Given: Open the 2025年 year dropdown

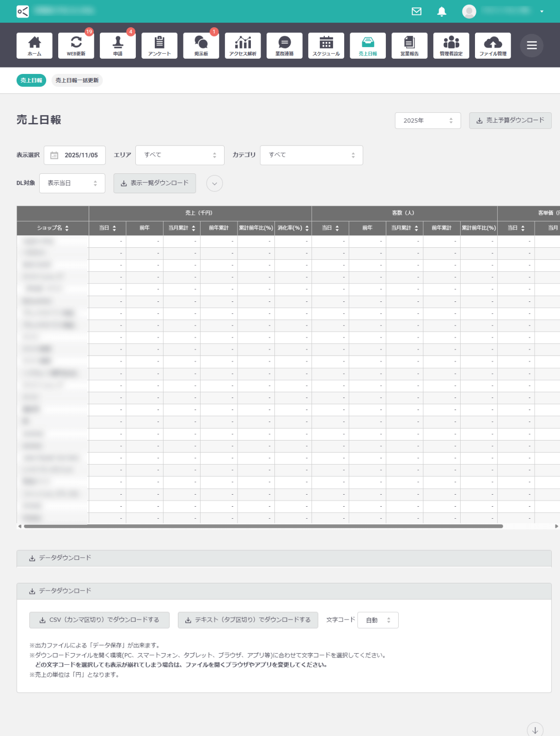Looking at the screenshot, I should pyautogui.click(x=427, y=121).
